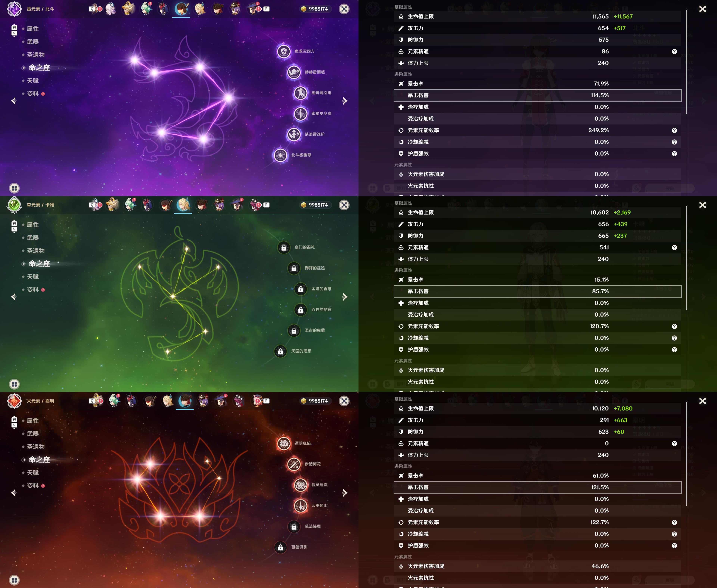Screen dimensions: 717x588
Task: Open the grid menu button on Beidou's screen
Action: (14, 188)
